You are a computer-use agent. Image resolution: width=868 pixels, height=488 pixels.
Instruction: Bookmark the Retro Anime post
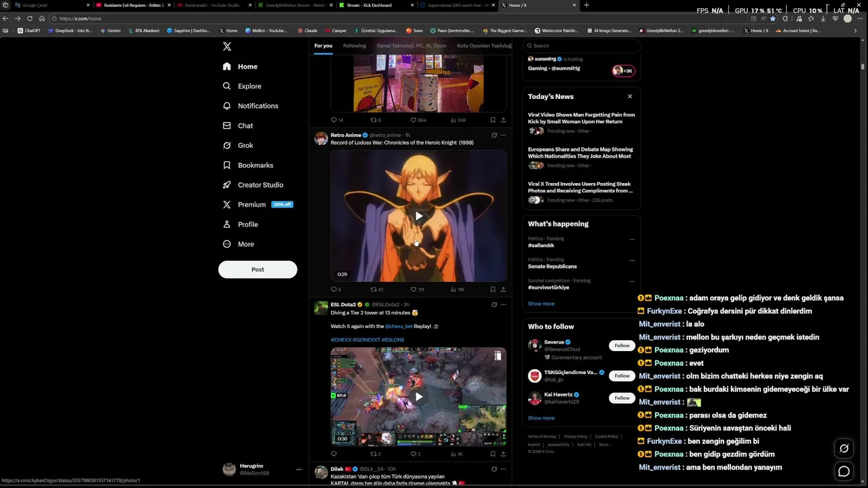click(x=493, y=289)
